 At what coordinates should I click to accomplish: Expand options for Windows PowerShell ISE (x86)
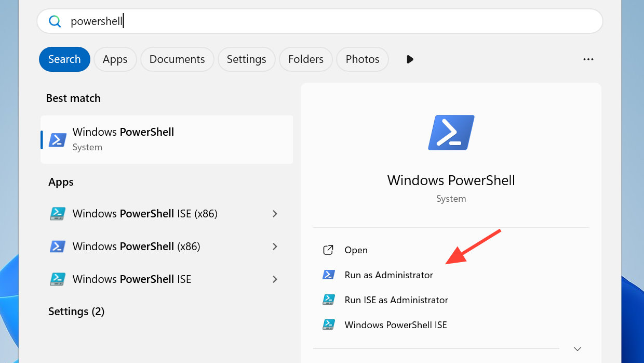click(275, 214)
